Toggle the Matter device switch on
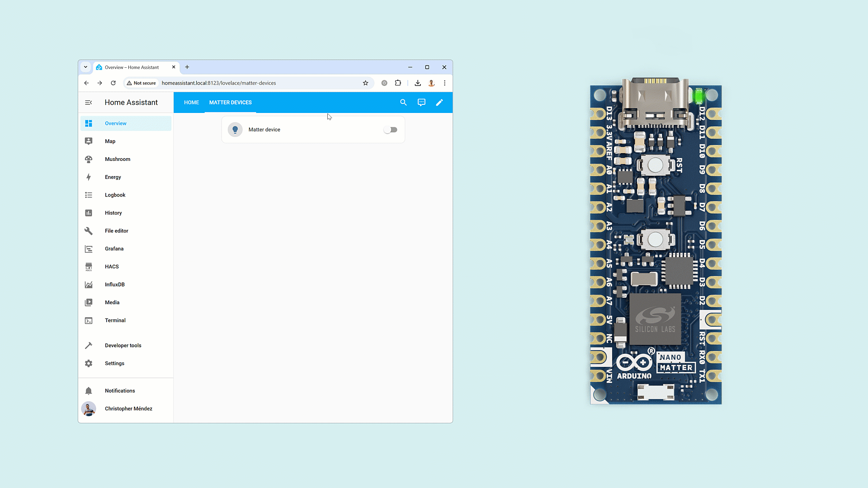 click(x=391, y=130)
